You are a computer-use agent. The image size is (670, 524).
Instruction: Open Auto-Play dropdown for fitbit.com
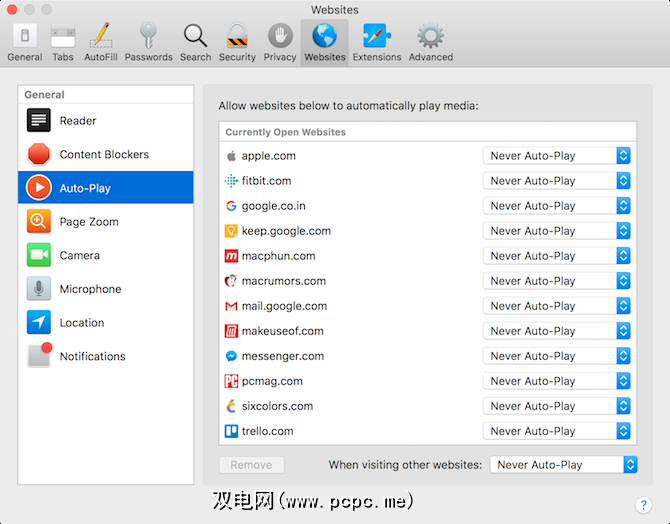(557, 181)
